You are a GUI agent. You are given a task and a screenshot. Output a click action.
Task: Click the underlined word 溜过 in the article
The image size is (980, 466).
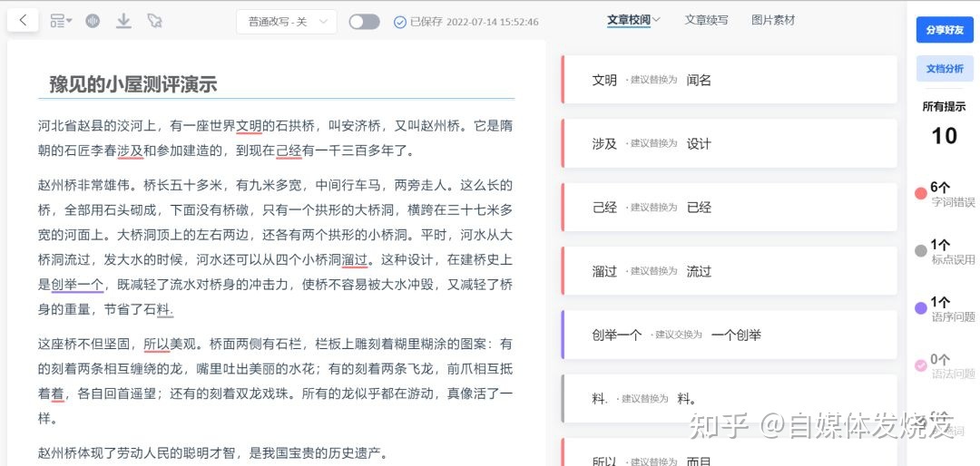[x=355, y=259]
